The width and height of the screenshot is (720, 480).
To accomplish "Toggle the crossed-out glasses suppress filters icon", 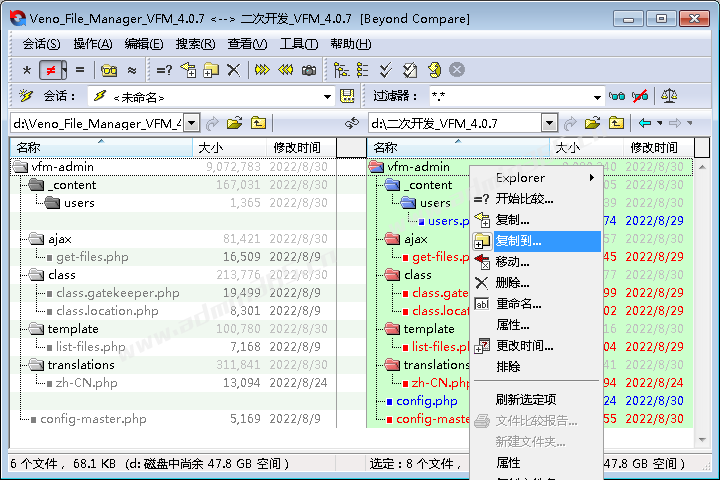I will coord(640,96).
